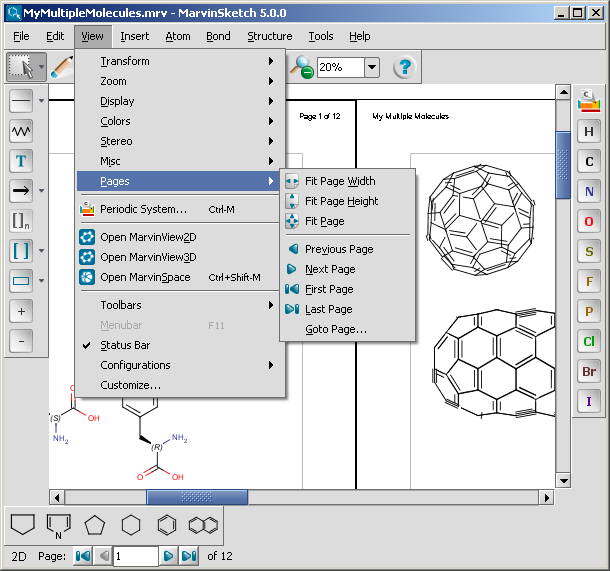Viewport: 610px width, 571px height.
Task: Select the Text tool in left toolbar
Action: click(21, 160)
